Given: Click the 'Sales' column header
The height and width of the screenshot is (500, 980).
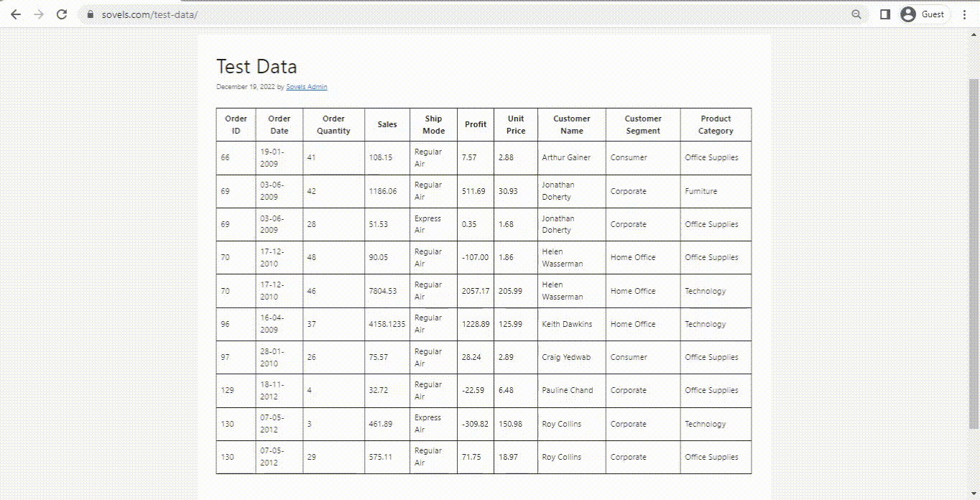Looking at the screenshot, I should tap(387, 125).
